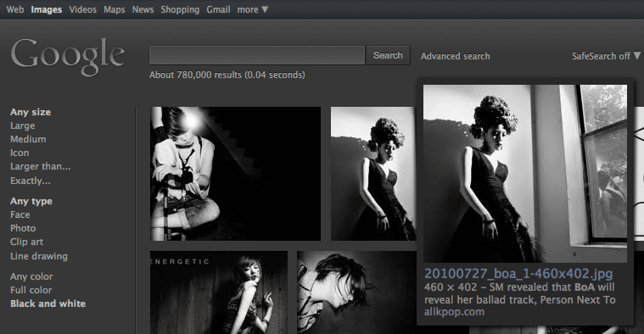Select the 'Any size' filter

point(31,112)
